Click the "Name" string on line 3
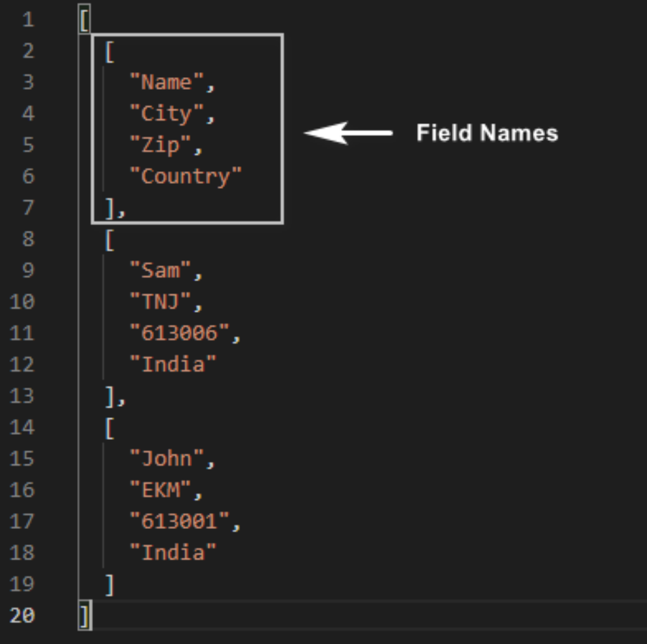This screenshot has width=647, height=644. [x=166, y=82]
